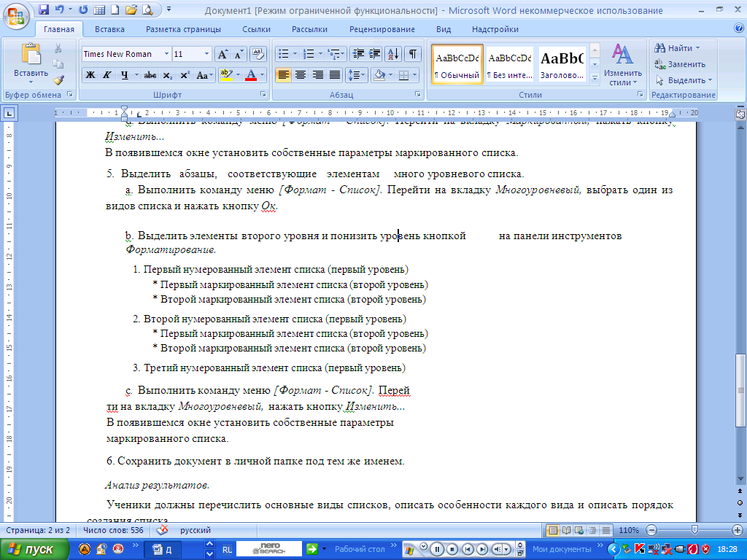Click the Sort А-Я icon
Image resolution: width=747 pixels, height=560 pixels.
[393, 54]
